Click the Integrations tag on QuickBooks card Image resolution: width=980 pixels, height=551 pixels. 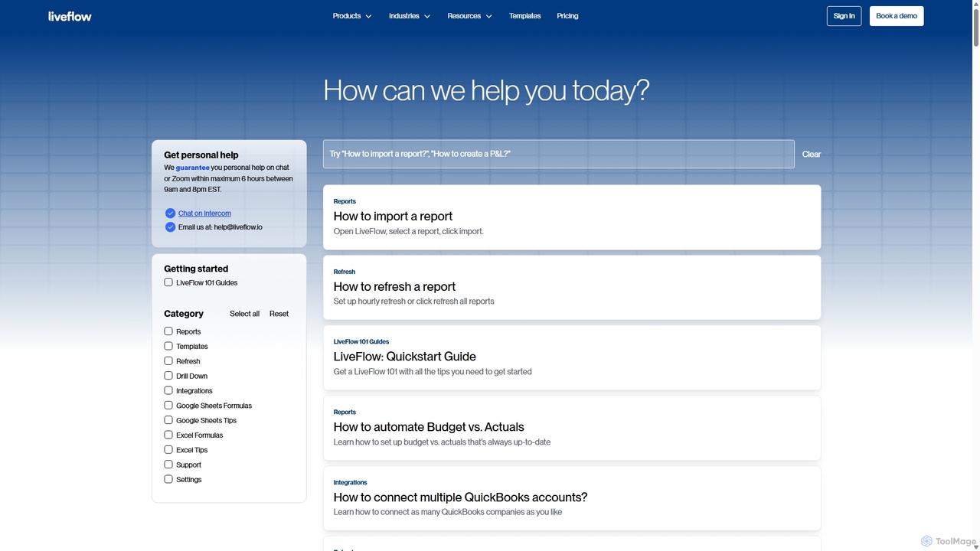click(x=350, y=483)
